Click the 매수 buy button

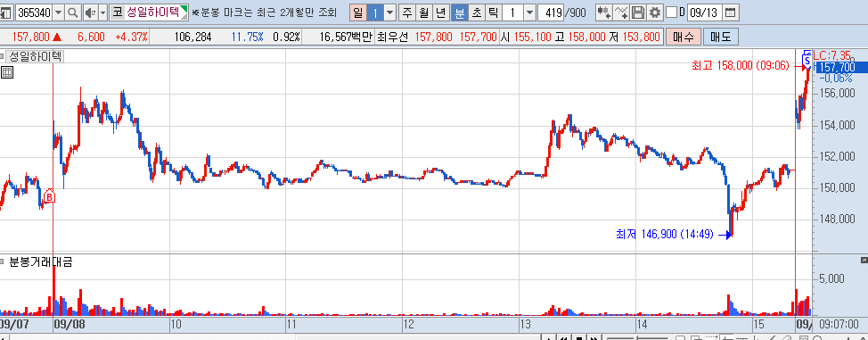point(684,37)
